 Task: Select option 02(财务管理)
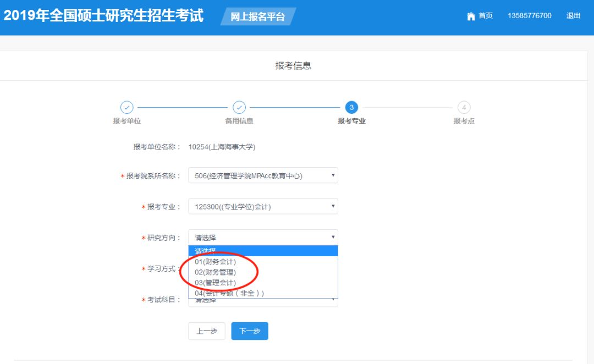(216, 272)
